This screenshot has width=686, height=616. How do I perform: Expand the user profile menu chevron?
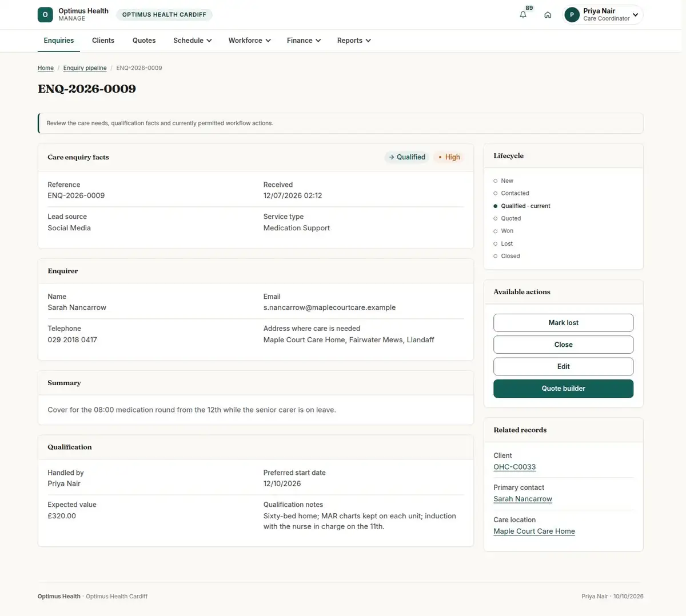635,15
